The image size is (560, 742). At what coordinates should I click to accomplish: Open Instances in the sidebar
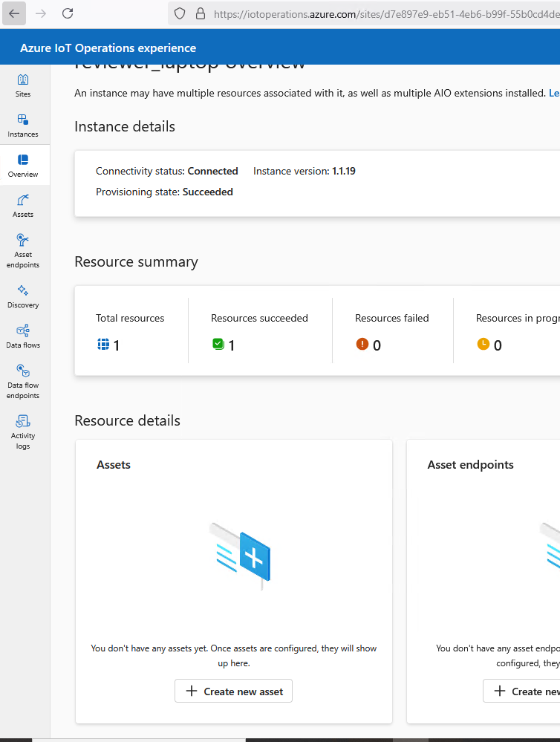[23, 126]
